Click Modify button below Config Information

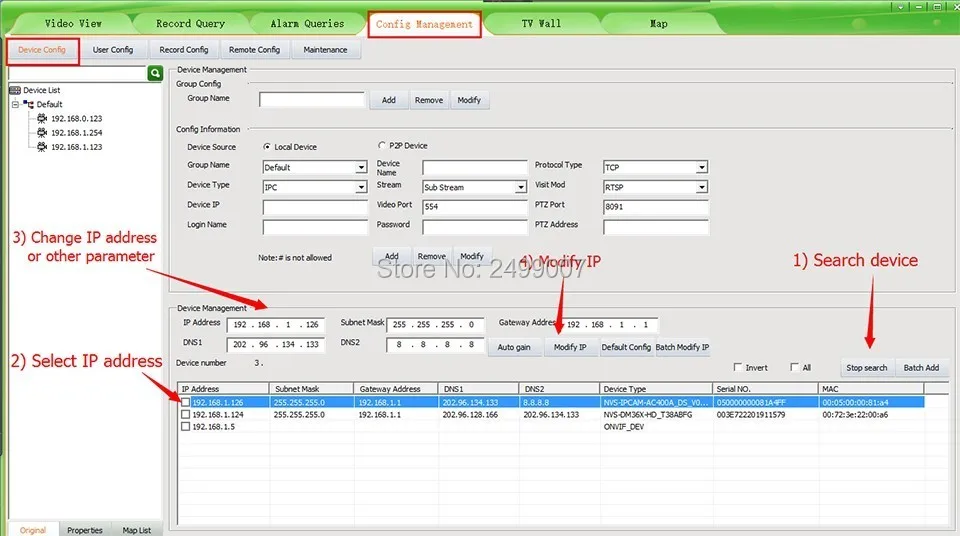point(472,256)
